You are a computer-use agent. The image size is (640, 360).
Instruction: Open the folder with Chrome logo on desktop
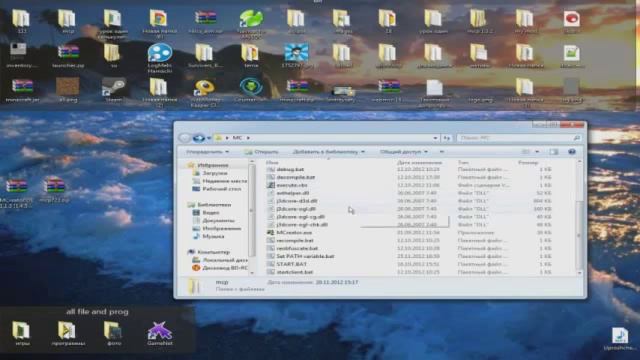[x=159, y=24]
